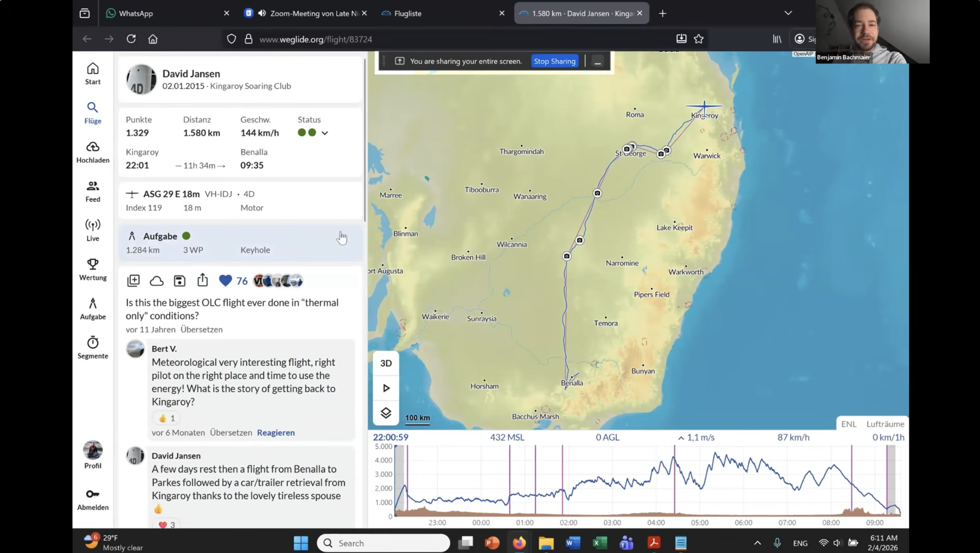The height and width of the screenshot is (553, 980).
Task: Click the save flight disk icon
Action: pos(180,281)
